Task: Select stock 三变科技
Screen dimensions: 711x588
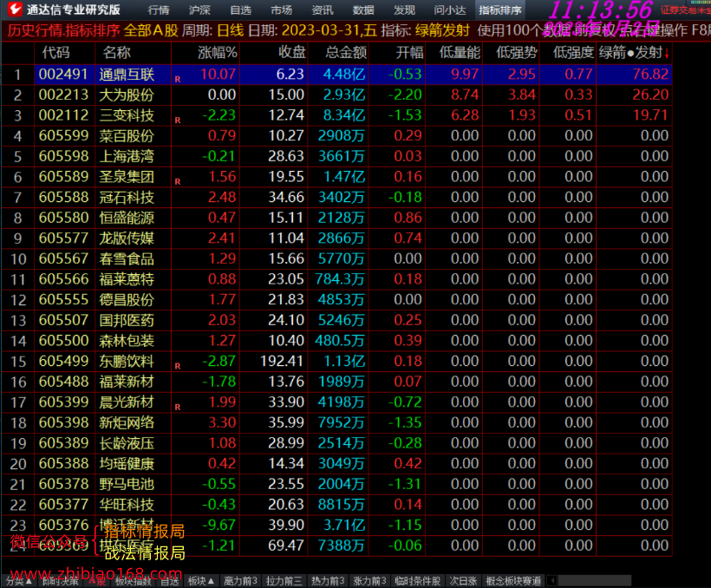Action: pos(127,115)
